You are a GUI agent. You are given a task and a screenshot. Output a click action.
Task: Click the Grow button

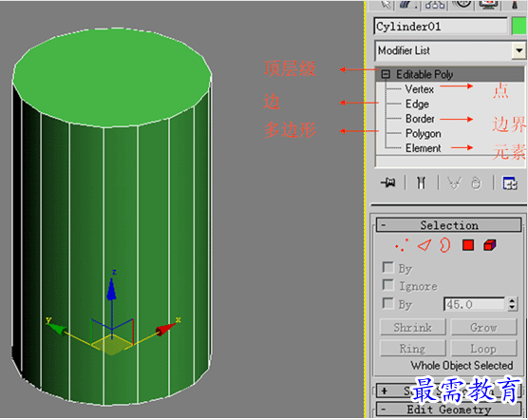pyautogui.click(x=483, y=327)
